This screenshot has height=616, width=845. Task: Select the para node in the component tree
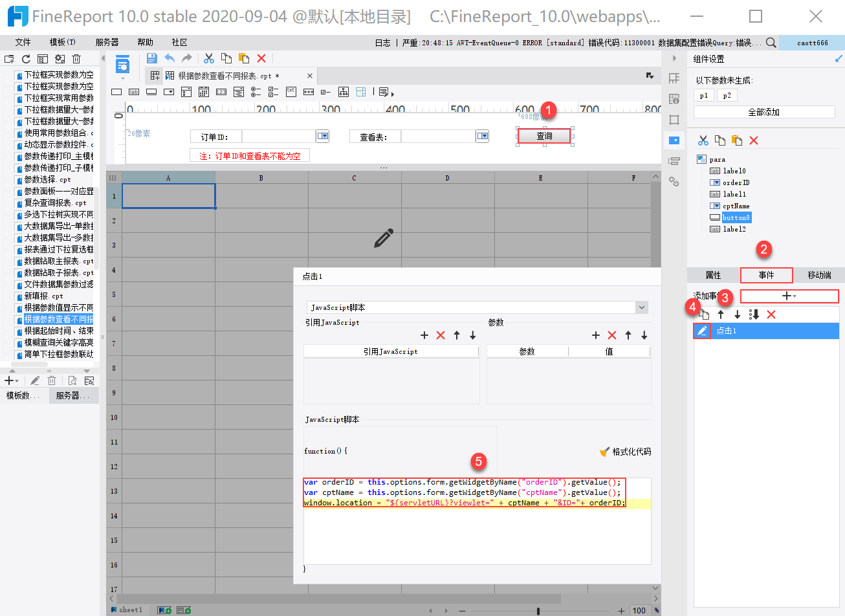tap(718, 159)
